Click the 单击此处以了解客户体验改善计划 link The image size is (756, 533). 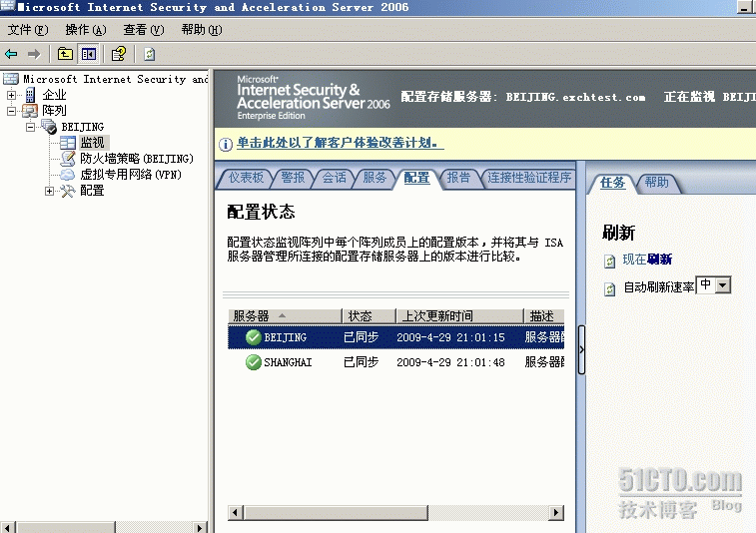coord(340,143)
